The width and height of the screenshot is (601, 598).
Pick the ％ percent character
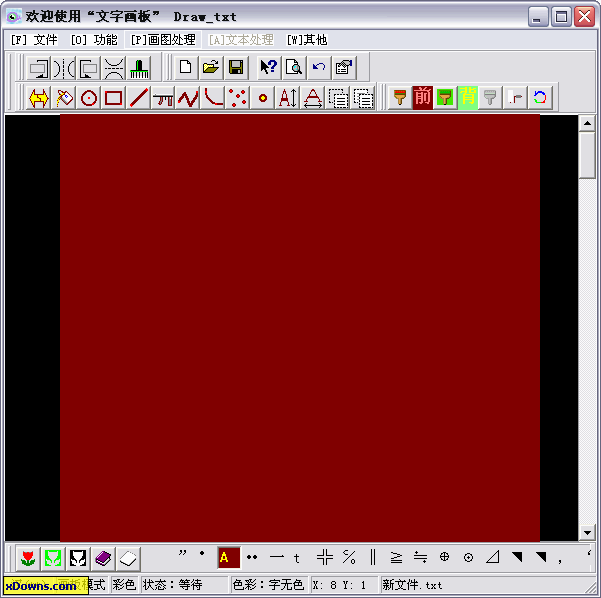[x=349, y=557]
